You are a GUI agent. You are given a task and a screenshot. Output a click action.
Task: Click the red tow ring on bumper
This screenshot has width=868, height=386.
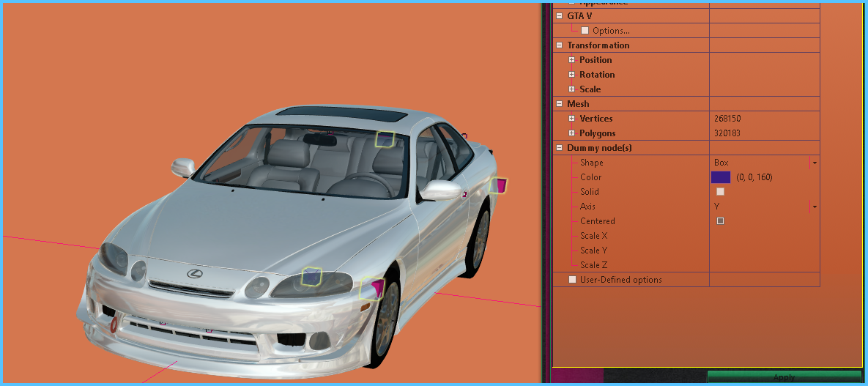pyautogui.click(x=113, y=324)
